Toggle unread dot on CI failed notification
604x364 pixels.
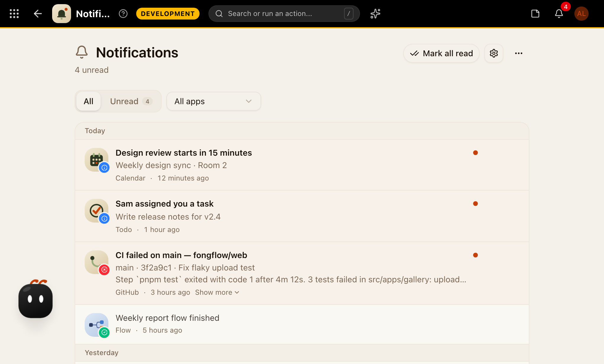476,255
